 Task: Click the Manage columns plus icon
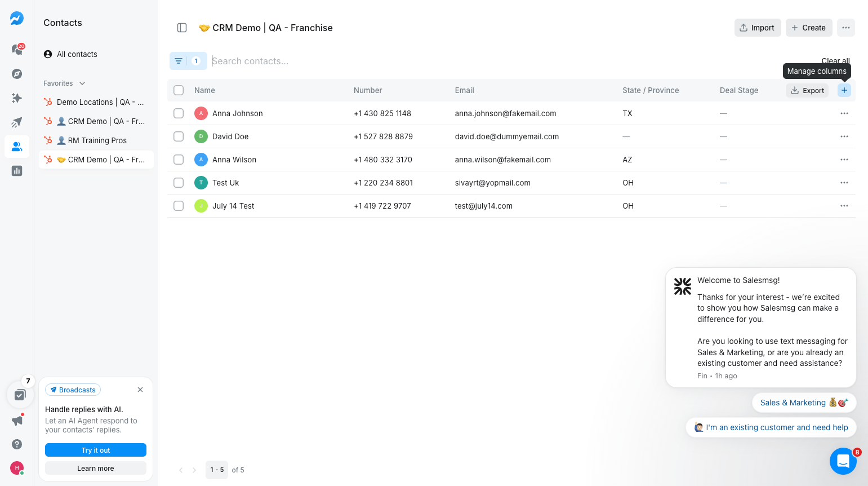844,90
